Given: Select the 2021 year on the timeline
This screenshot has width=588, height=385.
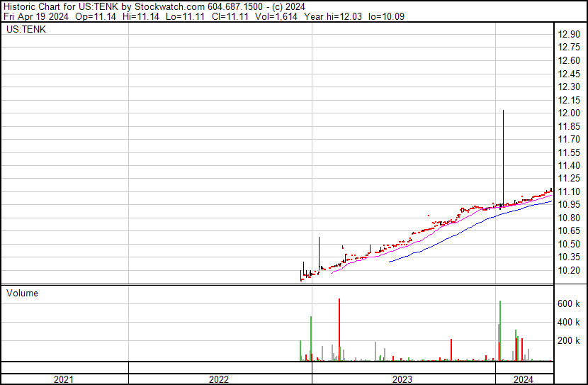Looking at the screenshot, I should (x=64, y=379).
